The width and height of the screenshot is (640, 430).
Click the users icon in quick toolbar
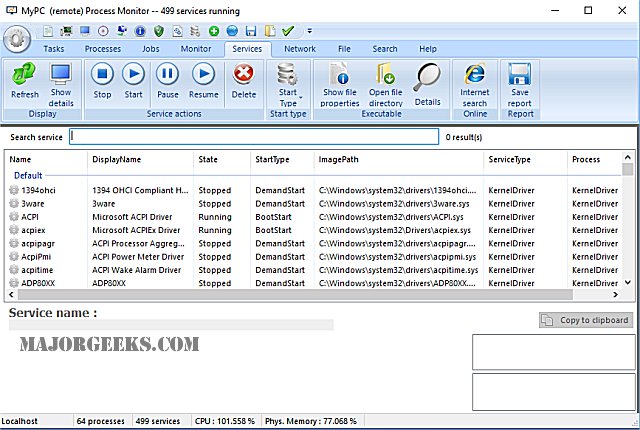pos(122,31)
